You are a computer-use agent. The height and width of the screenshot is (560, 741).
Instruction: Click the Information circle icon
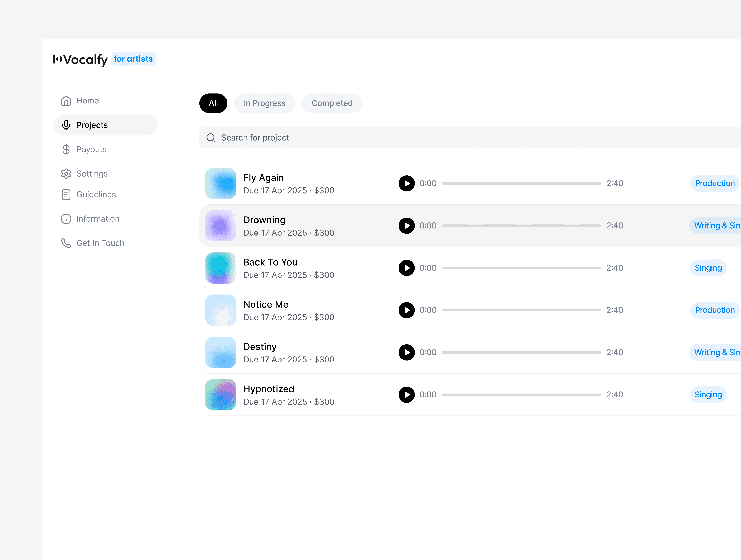tap(66, 219)
